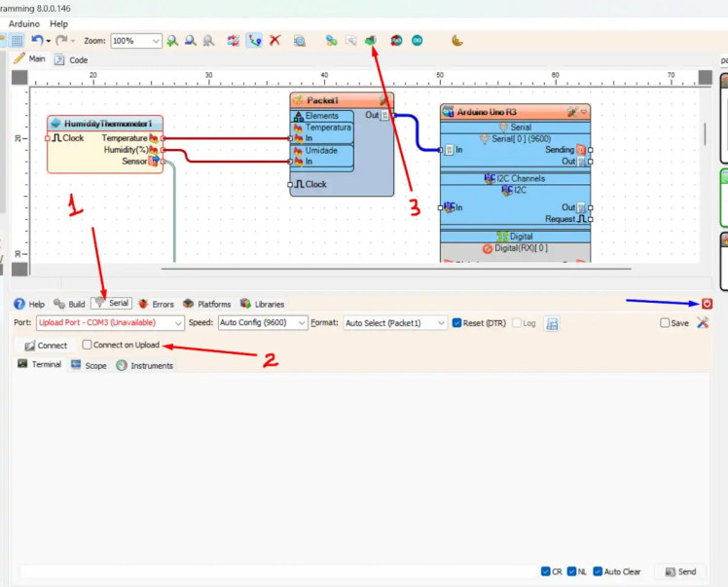
Task: Click the Undo arrow icon
Action: [x=37, y=41]
